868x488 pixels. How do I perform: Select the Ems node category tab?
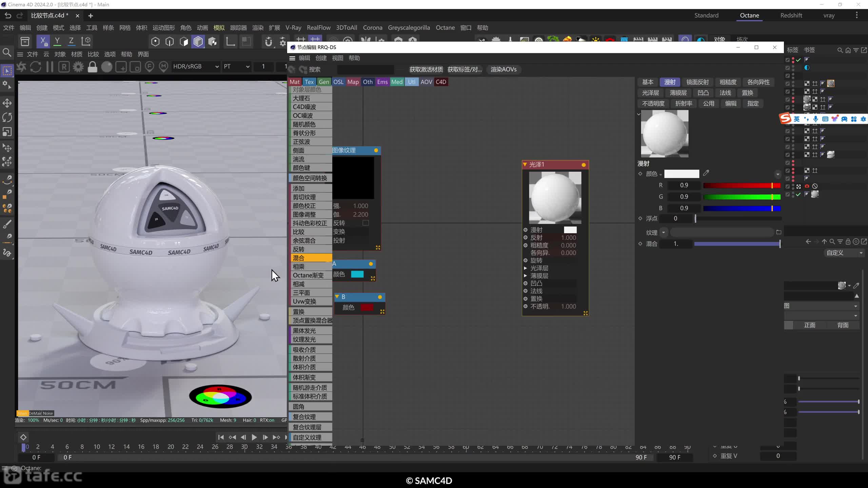point(382,82)
